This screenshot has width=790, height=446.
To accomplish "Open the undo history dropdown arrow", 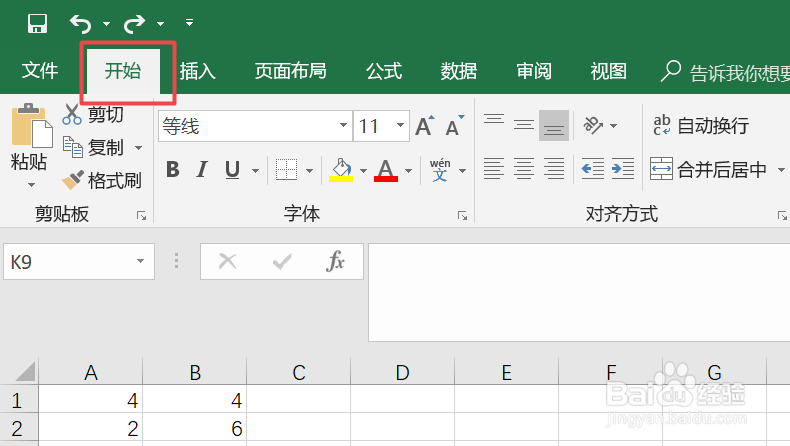I will coord(106,24).
